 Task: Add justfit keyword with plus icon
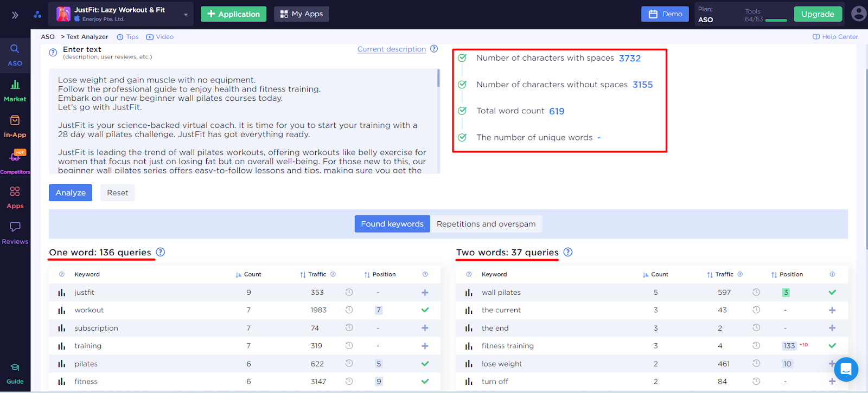(x=425, y=293)
